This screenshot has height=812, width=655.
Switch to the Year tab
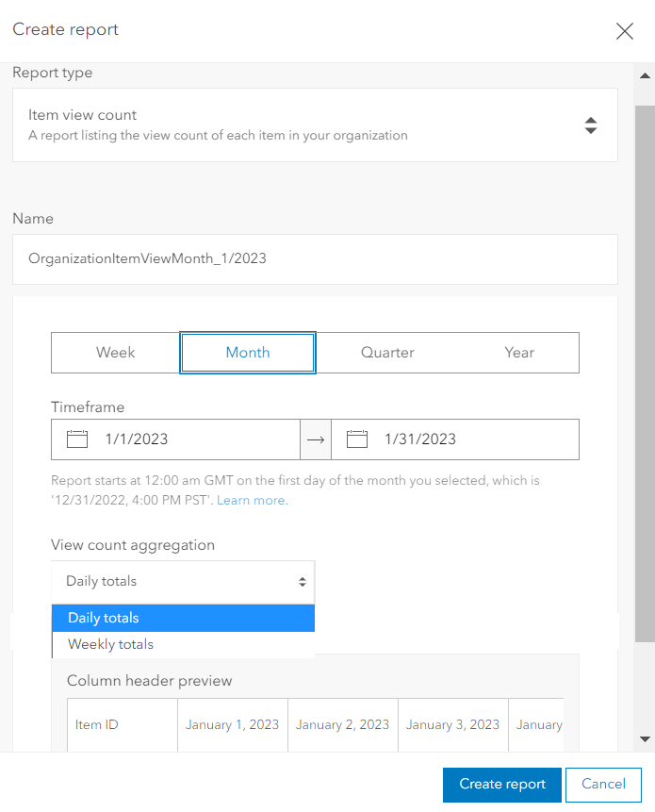(x=519, y=352)
